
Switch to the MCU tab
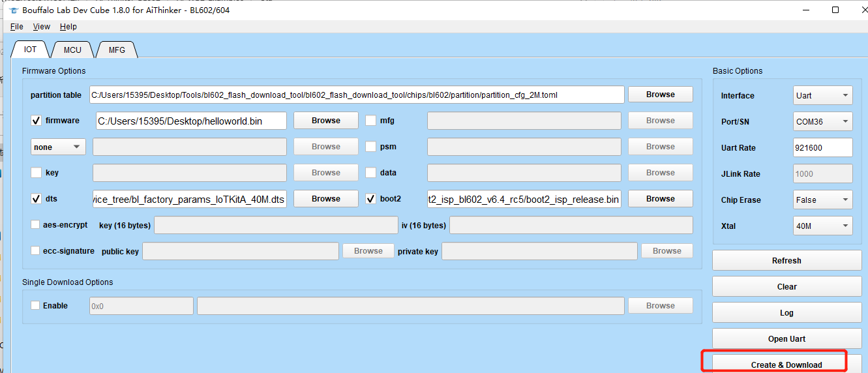coord(72,50)
